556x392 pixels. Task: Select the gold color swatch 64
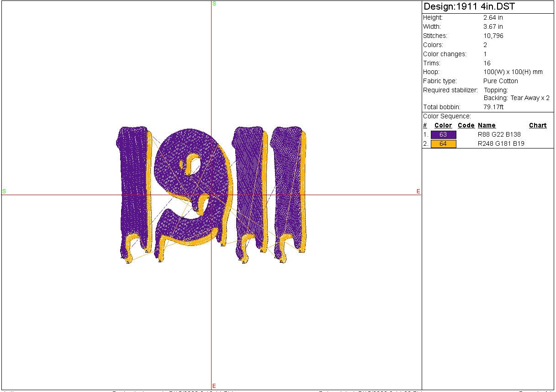click(x=443, y=144)
